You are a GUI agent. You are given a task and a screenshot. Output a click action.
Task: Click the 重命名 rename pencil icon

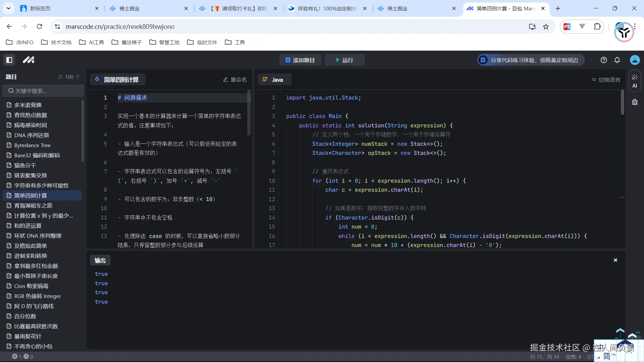point(225,79)
